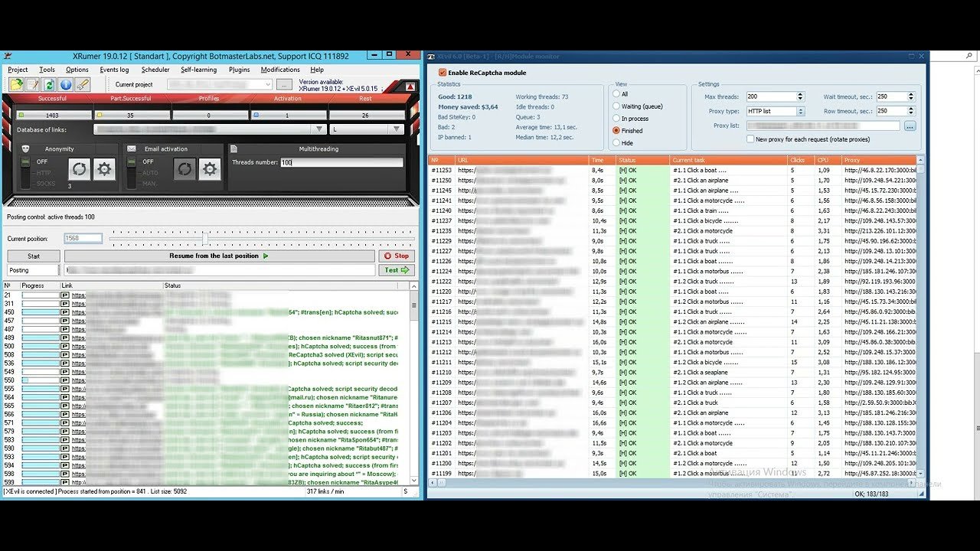The width and height of the screenshot is (980, 551).
Task: Select Finished view radio button
Action: coord(616,131)
